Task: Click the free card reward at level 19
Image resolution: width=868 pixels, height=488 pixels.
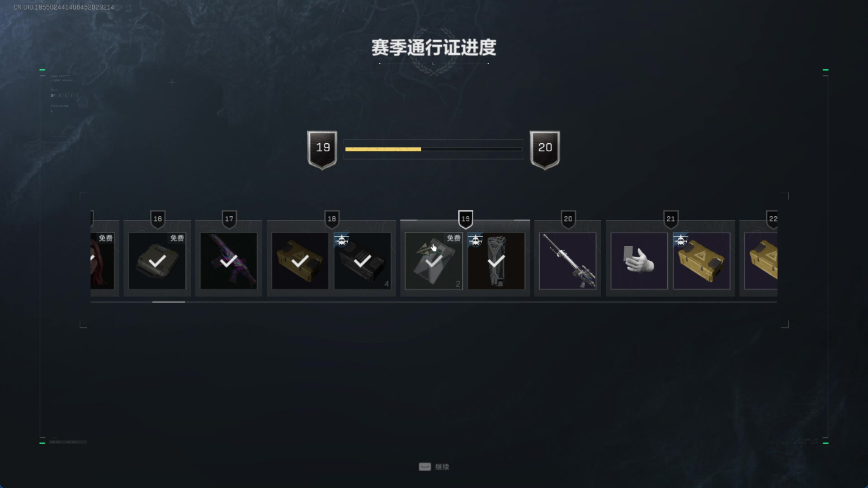Action: 434,261
